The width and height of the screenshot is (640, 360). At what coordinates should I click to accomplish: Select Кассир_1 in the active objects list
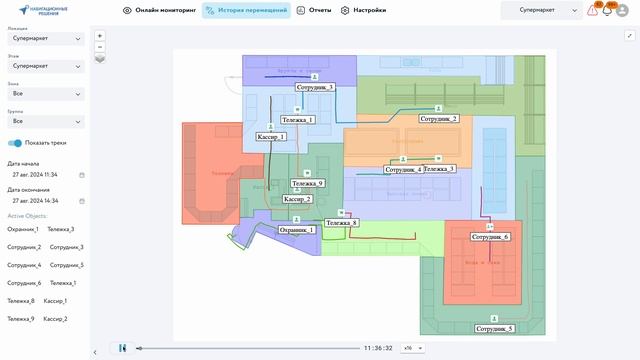(x=55, y=301)
